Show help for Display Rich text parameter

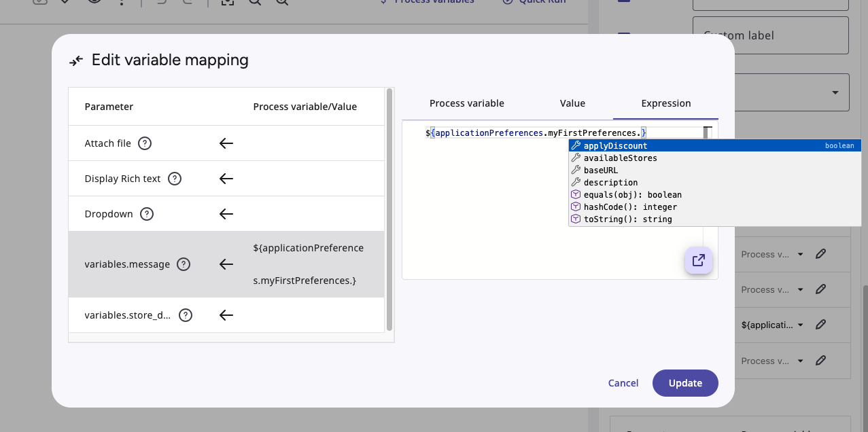point(175,179)
